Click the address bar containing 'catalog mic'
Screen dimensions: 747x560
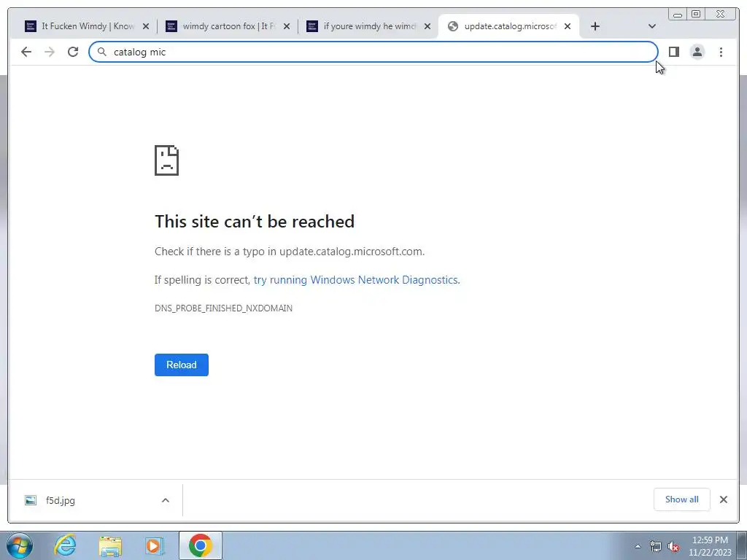click(373, 52)
